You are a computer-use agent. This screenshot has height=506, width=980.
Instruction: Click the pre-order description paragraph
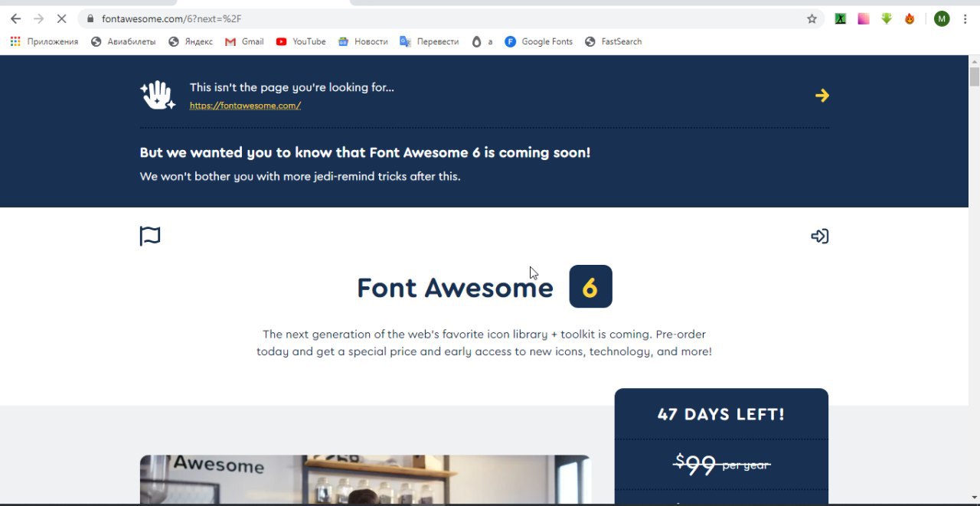coord(484,343)
